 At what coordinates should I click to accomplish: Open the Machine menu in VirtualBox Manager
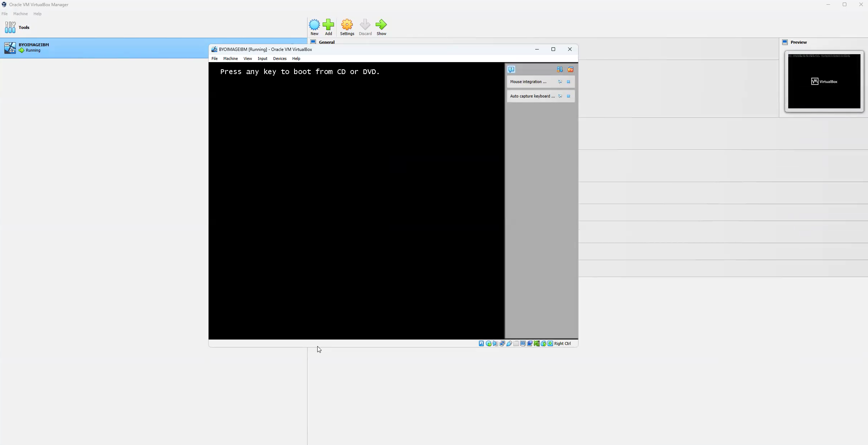(x=21, y=14)
